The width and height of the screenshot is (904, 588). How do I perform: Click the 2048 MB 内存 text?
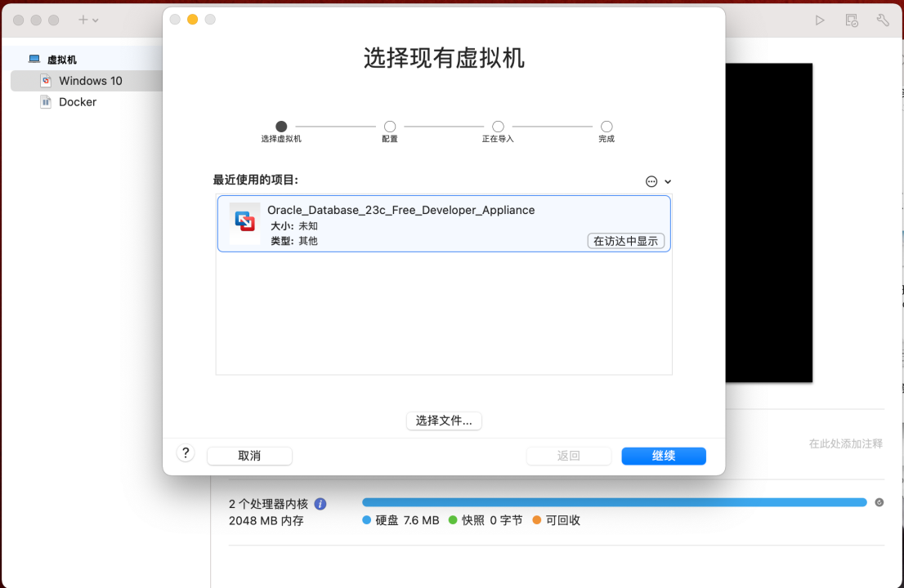(266, 520)
